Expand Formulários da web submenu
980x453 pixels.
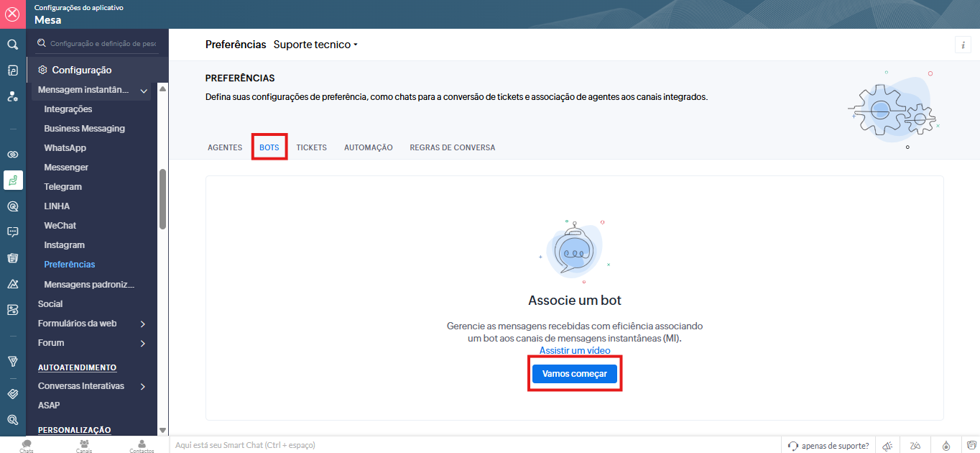tap(143, 324)
